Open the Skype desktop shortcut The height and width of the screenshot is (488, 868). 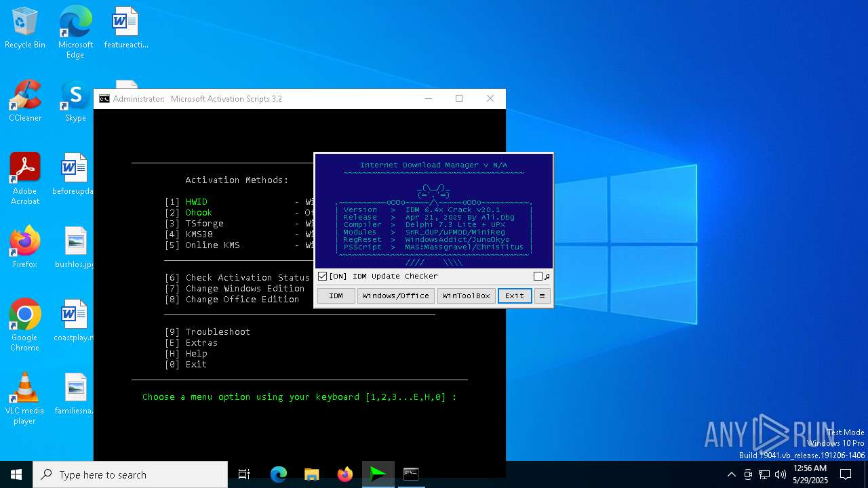(x=75, y=100)
